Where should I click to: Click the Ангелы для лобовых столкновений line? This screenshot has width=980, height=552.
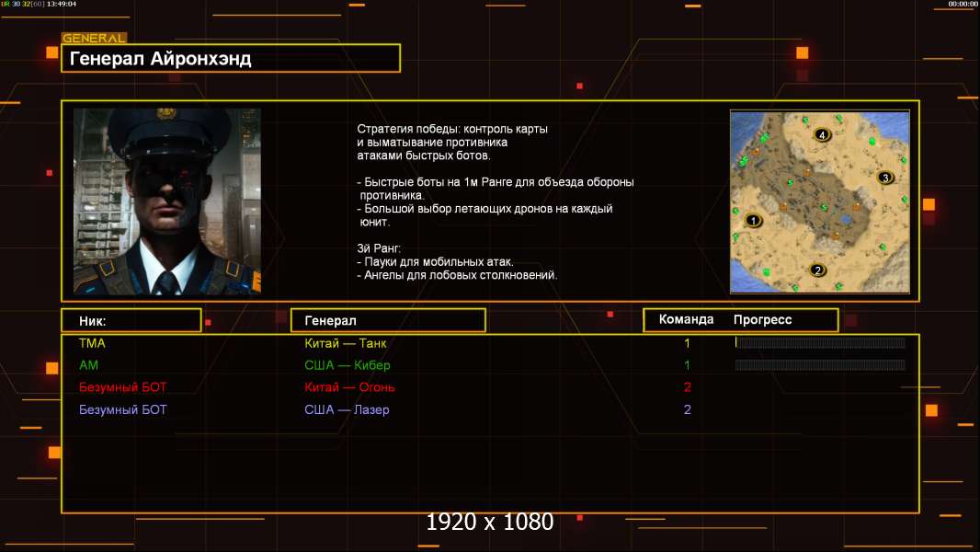[457, 275]
